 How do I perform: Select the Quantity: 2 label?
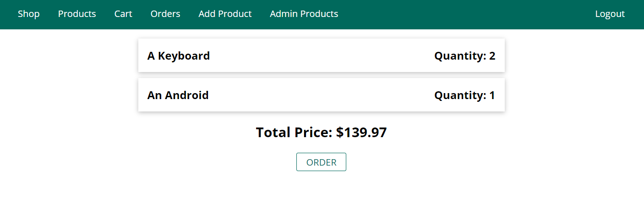click(x=464, y=56)
